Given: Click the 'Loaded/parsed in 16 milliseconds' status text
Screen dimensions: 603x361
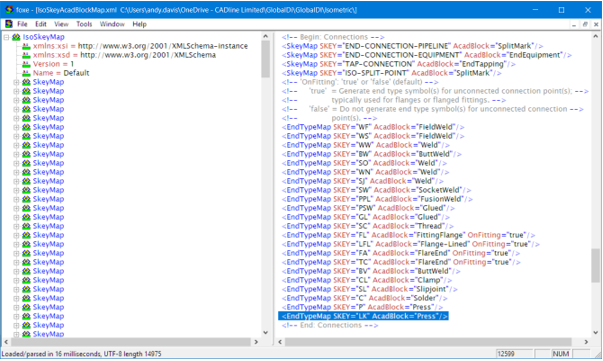Looking at the screenshot, I should tap(82, 354).
